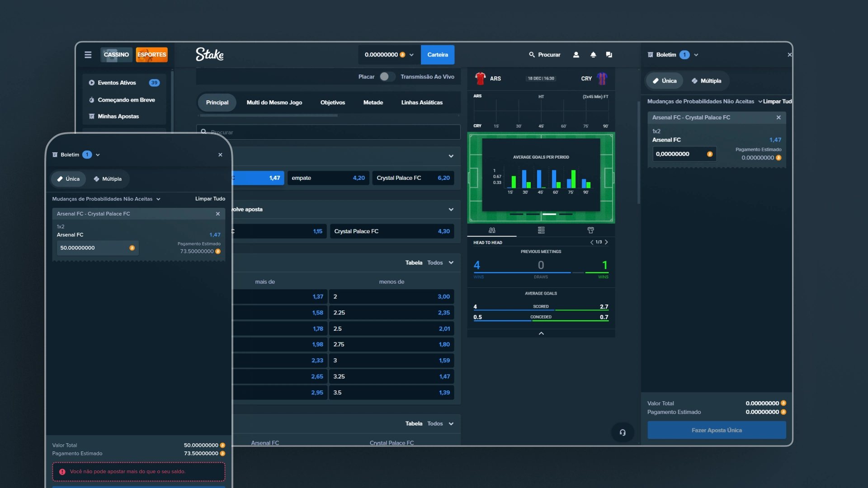Viewport: 868px width, 488px height.
Task: Close the mobile Boletim panel
Action: (220, 155)
